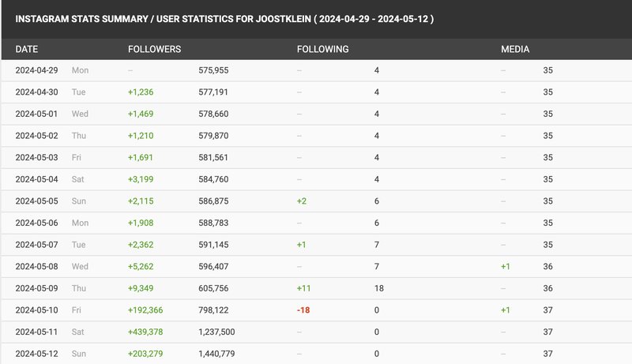Click weekday Fri on 2024-05-10 row
Viewport: 632px width, 364px height.
[x=77, y=310]
